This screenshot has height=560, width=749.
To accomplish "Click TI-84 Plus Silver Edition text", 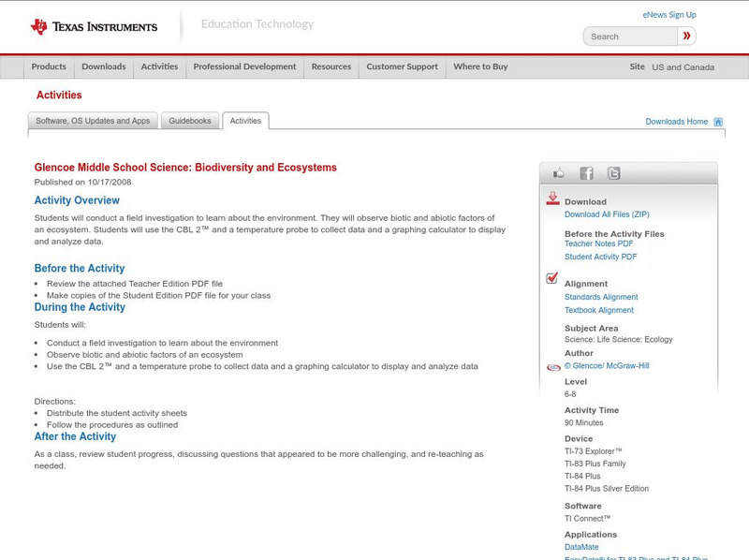I will coord(607,488).
